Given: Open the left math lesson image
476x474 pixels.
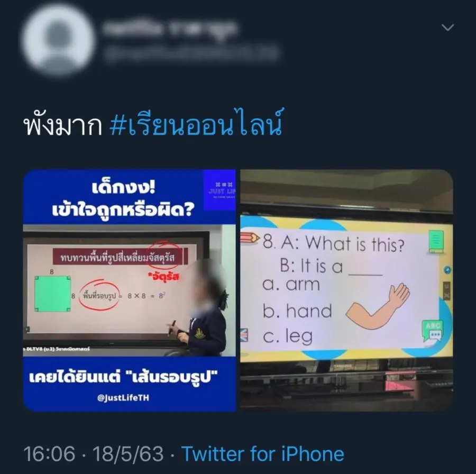Looking at the screenshot, I should click(130, 290).
